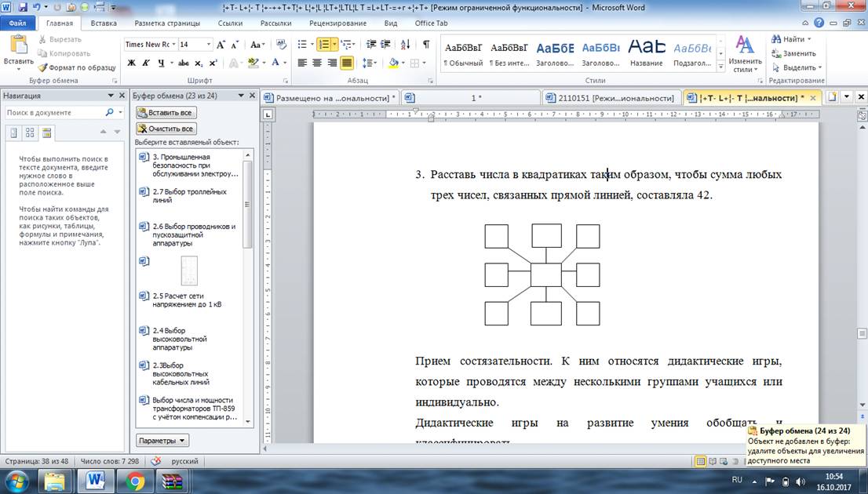The image size is (868, 494).
Task: Click the strikethrough abc icon
Action: click(184, 63)
